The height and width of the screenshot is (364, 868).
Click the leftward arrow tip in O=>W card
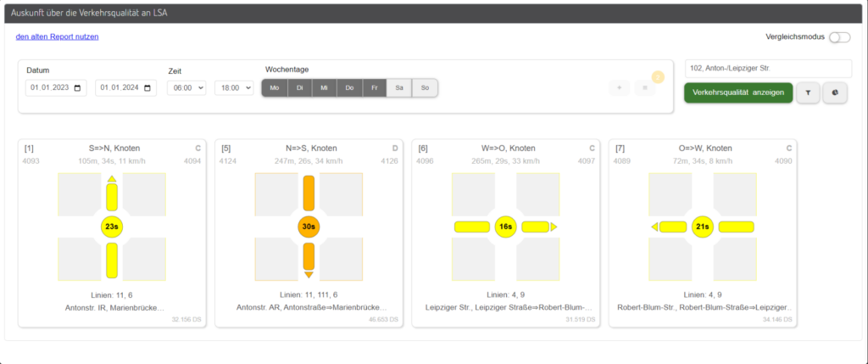(x=654, y=227)
